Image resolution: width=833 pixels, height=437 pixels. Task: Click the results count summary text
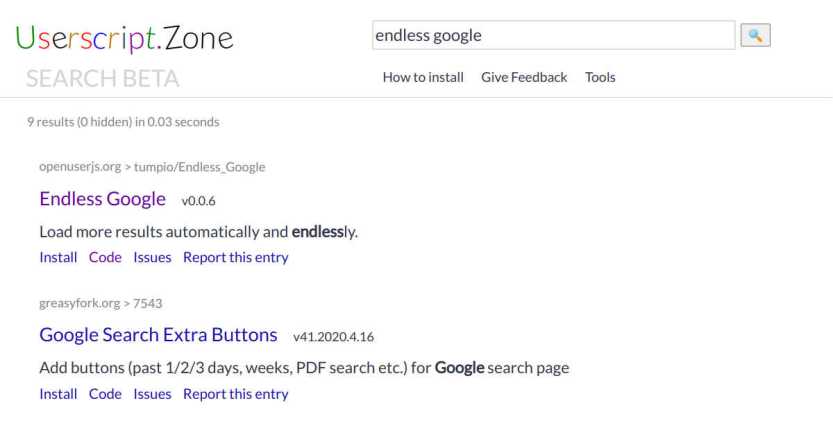click(x=123, y=122)
